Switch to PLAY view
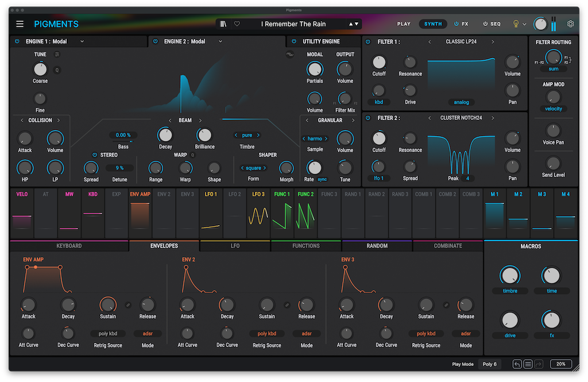 (x=404, y=24)
